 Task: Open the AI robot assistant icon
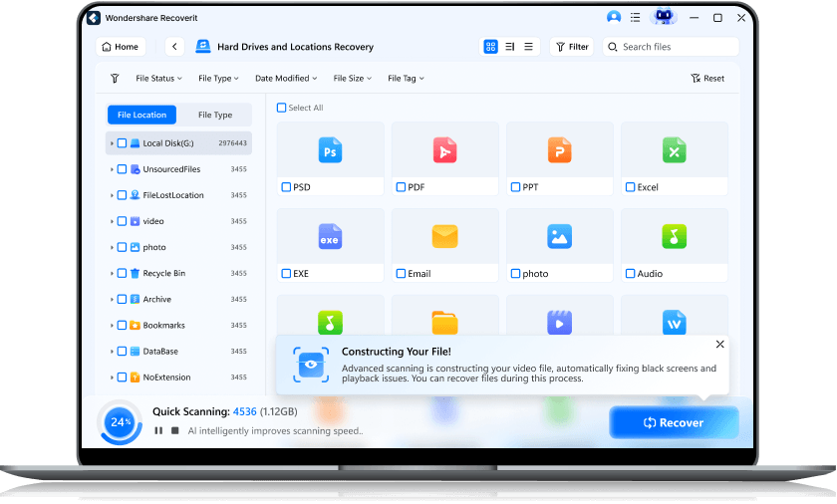click(663, 17)
